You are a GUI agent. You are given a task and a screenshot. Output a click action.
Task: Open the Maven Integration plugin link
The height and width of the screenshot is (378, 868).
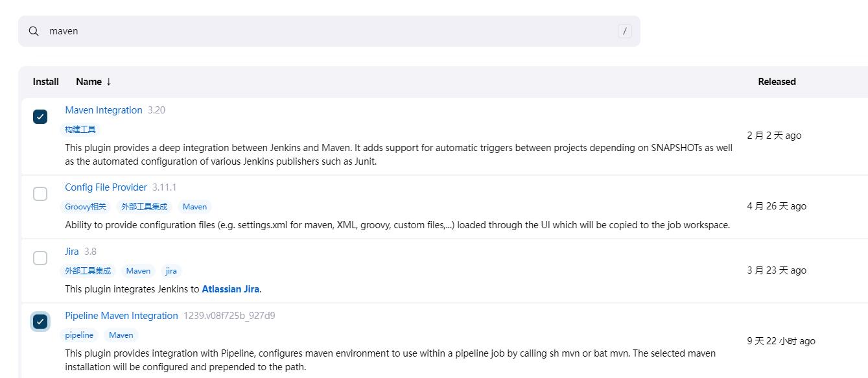tap(104, 110)
